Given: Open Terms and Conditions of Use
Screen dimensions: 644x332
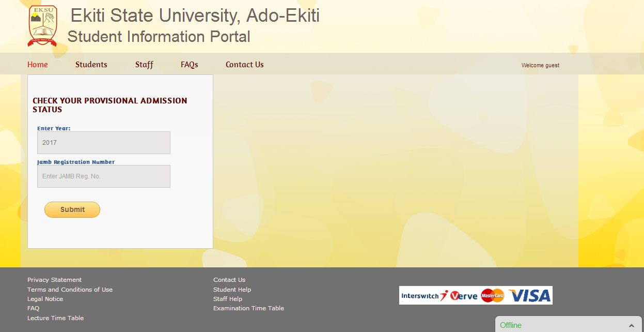Looking at the screenshot, I should (70, 290).
